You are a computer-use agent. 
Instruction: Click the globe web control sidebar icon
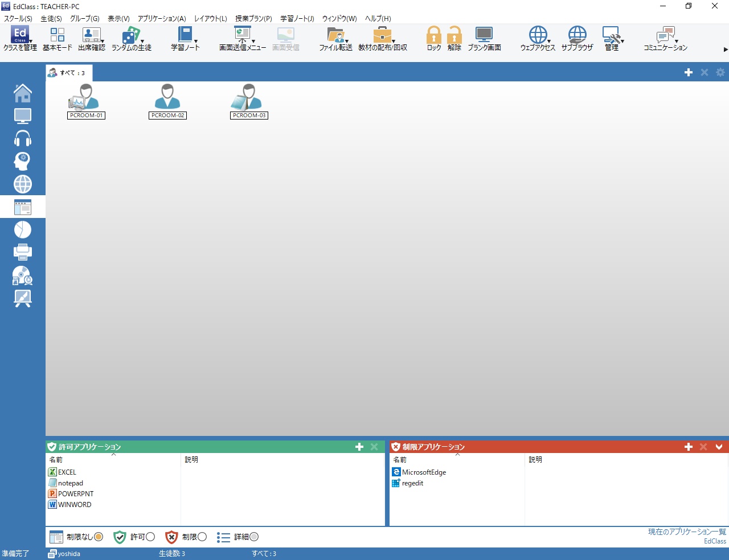click(x=23, y=184)
